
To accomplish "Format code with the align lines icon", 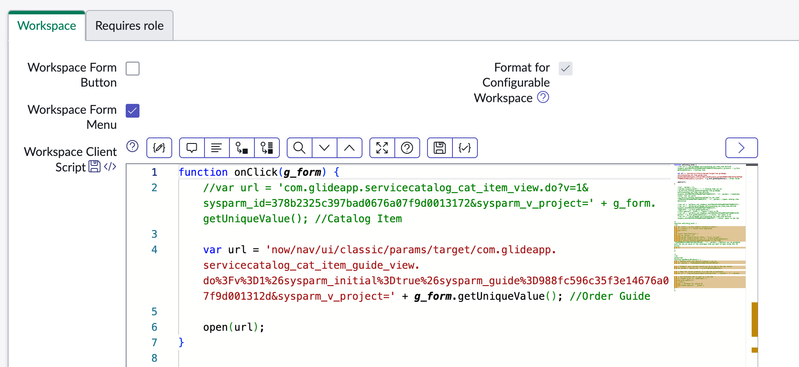I will (217, 148).
